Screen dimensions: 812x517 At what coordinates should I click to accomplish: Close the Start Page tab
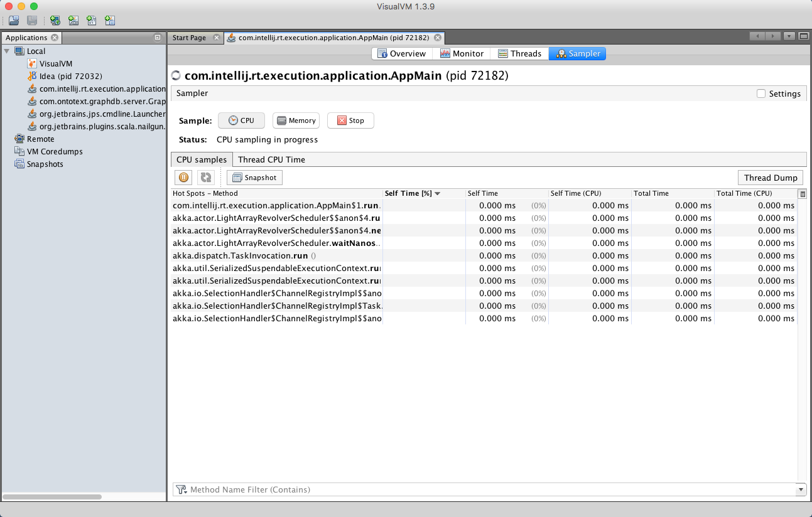[217, 38]
